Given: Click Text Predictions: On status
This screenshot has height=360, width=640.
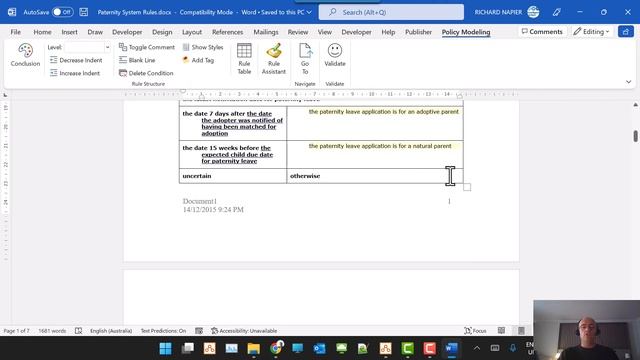Looking at the screenshot, I should [163, 331].
